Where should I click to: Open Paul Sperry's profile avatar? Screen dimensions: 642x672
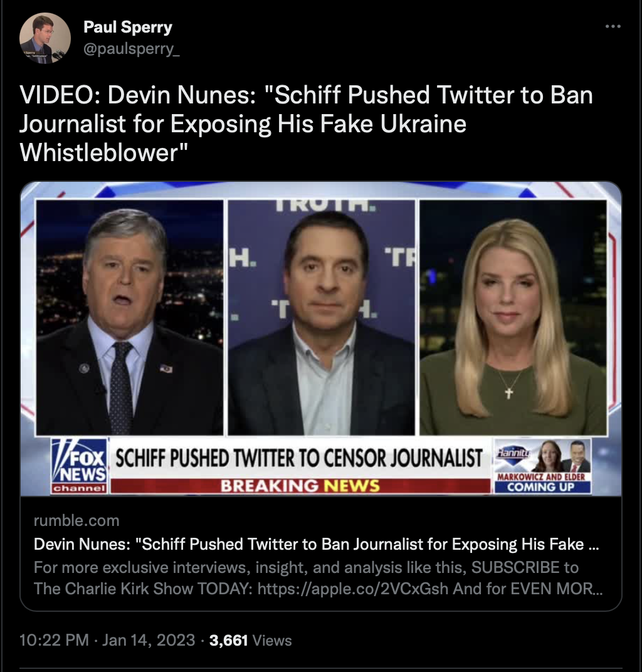click(45, 38)
